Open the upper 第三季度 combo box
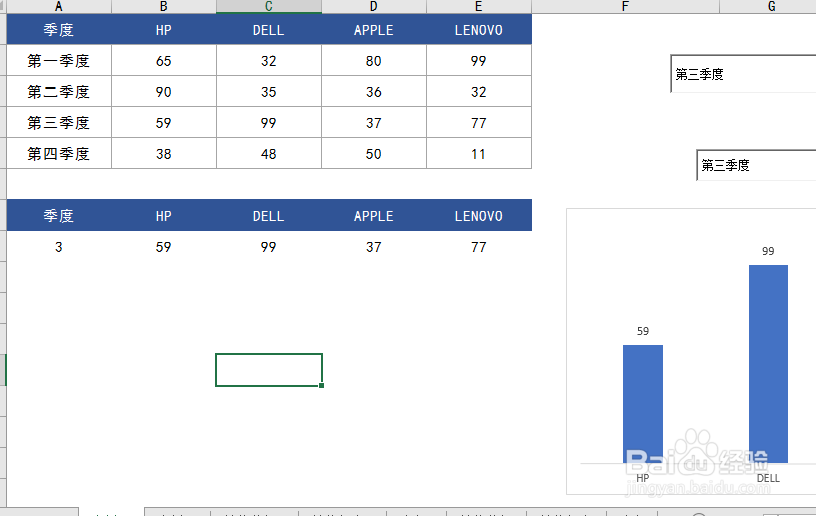Screen dimensions: 816x516 [x=743, y=74]
